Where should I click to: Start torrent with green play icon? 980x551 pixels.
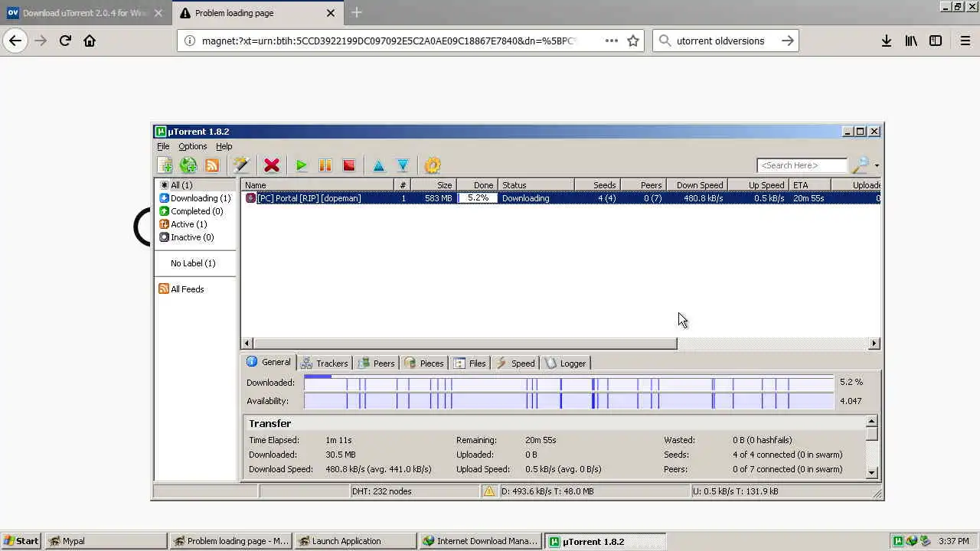tap(302, 165)
